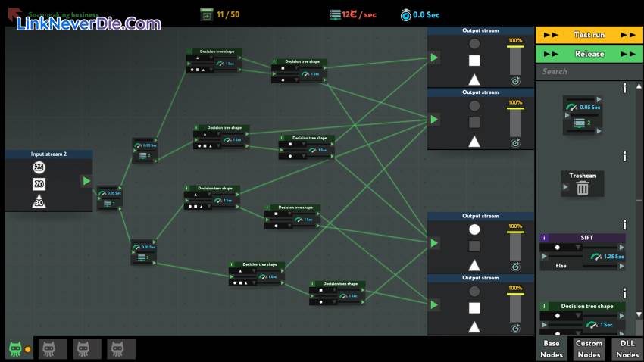Click the Test run button
644x362 pixels.
click(589, 35)
